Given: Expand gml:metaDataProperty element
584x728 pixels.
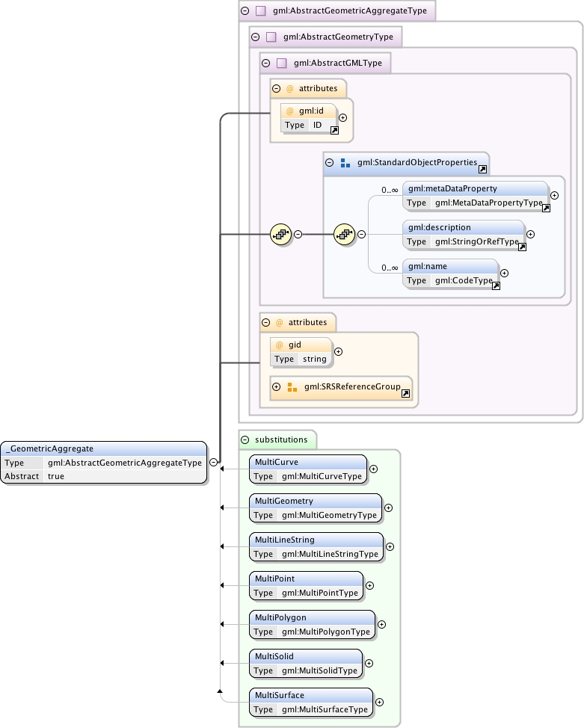Looking at the screenshot, I should click(554, 196).
